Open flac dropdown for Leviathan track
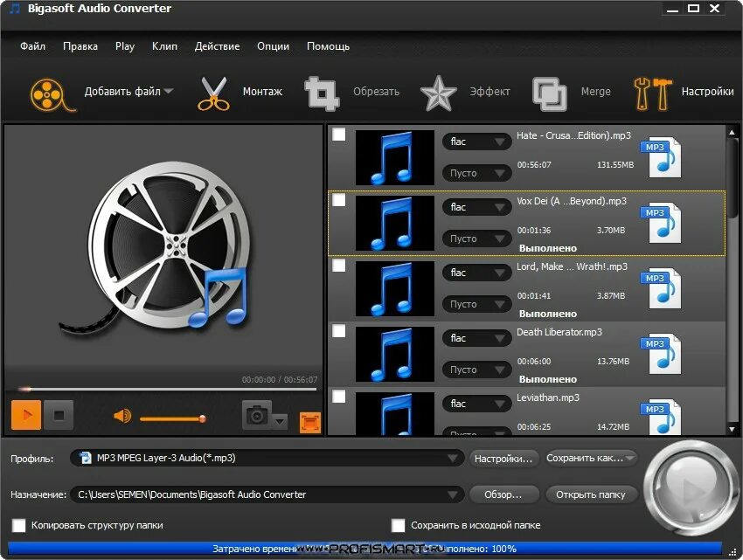Image resolution: width=743 pixels, height=560 pixels. (x=476, y=403)
